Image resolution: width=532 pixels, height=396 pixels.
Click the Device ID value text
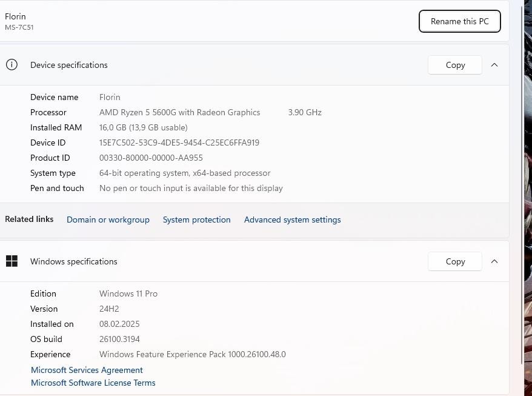tap(179, 143)
